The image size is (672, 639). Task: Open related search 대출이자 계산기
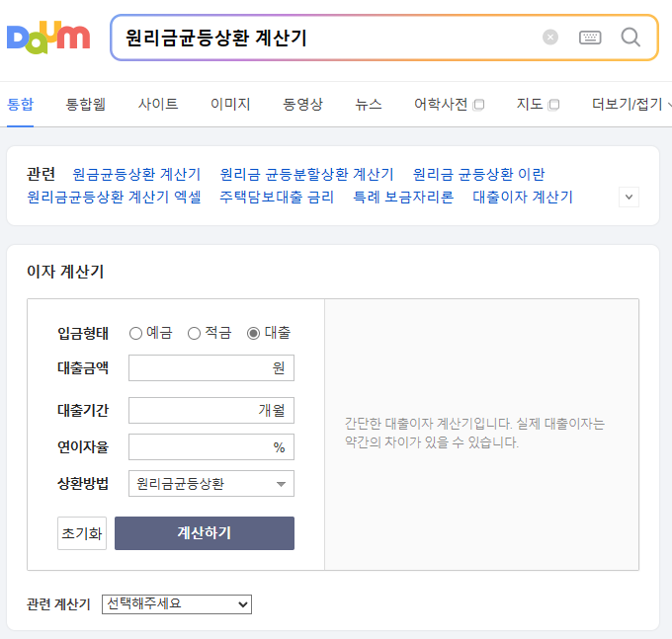coord(523,197)
